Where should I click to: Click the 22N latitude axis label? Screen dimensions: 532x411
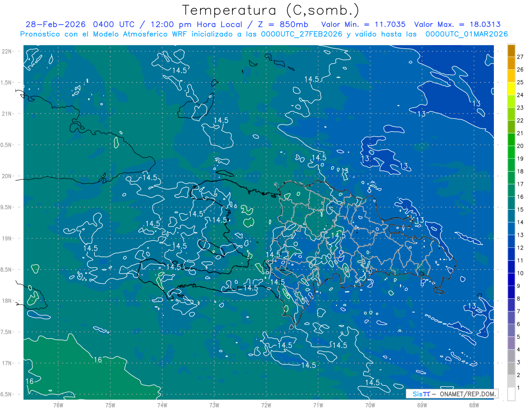[x=8, y=51]
